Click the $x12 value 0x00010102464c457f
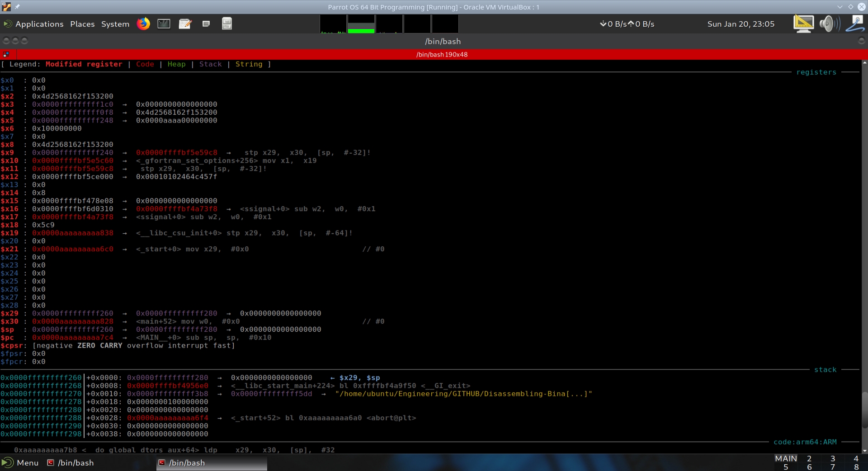Screen dimensions: 868x471 tap(176, 177)
